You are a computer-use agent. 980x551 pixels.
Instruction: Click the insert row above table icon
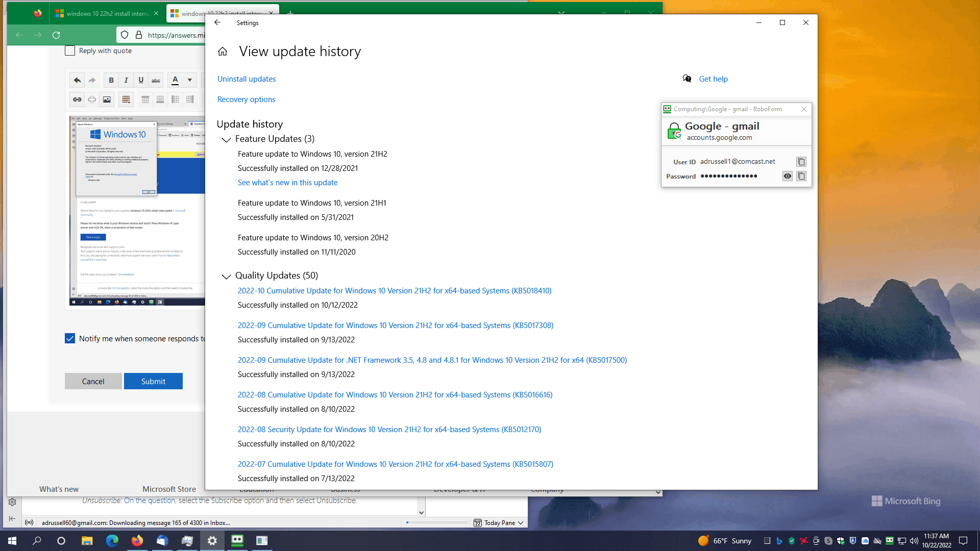point(145,99)
